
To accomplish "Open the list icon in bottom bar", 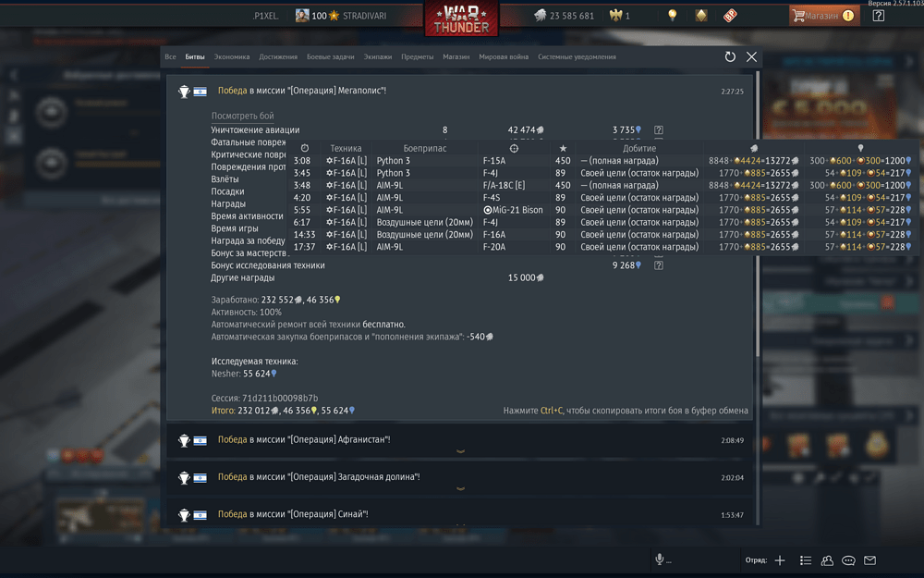I will click(x=806, y=560).
